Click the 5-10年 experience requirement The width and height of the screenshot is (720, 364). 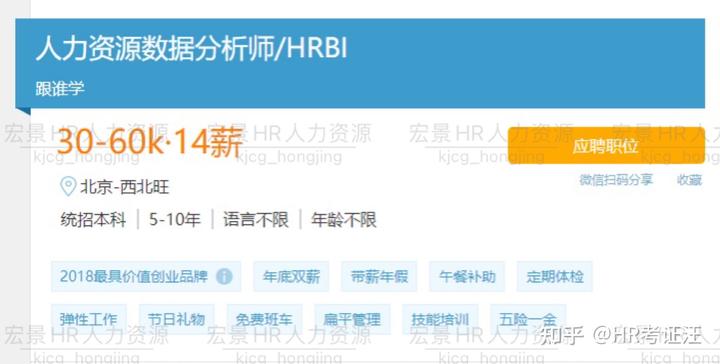click(174, 219)
